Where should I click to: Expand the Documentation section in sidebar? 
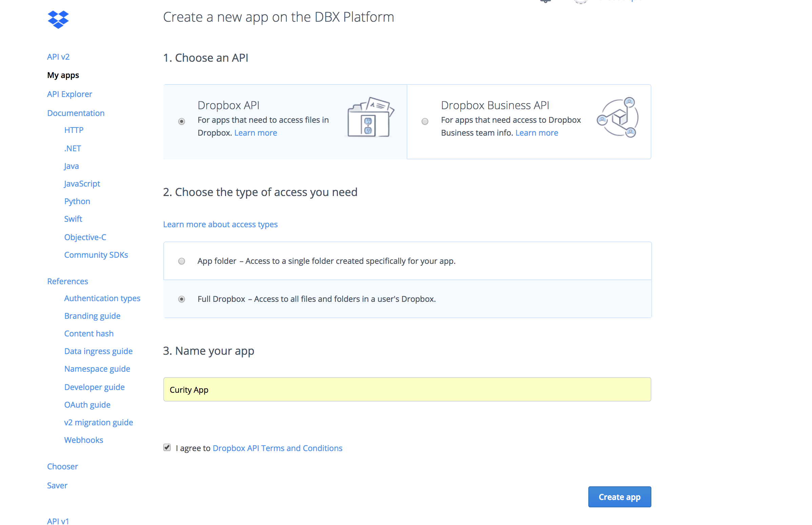pyautogui.click(x=76, y=113)
